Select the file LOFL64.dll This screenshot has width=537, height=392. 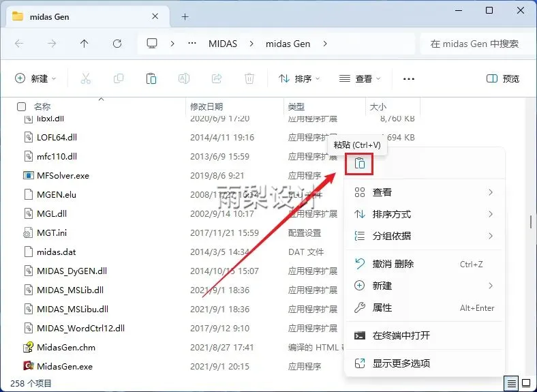57,138
